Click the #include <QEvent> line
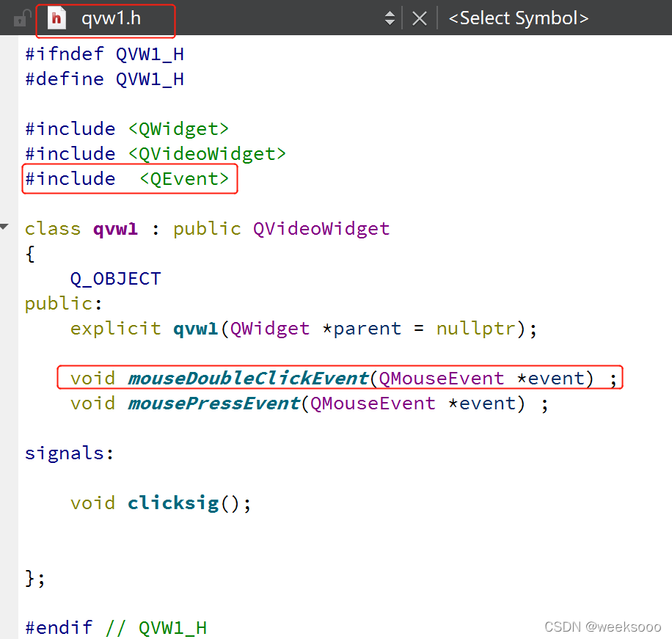672x639 pixels. 127,179
